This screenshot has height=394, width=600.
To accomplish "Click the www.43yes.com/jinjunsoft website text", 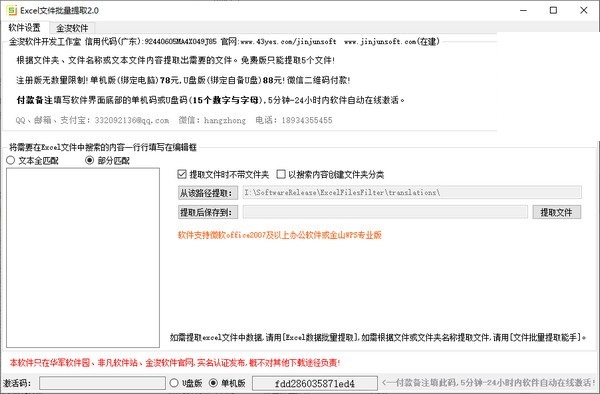I will coord(288,41).
